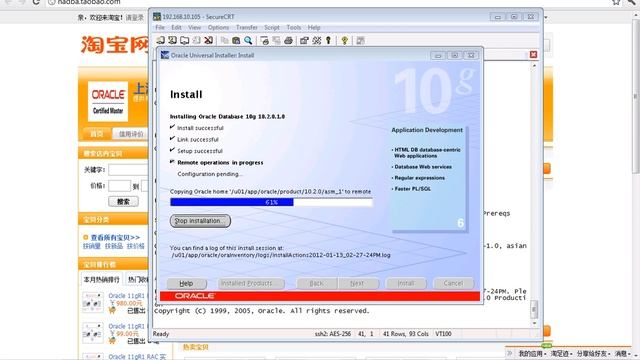This screenshot has width=640, height=360.
Task: Select the orange 首页 tab on shop page
Action: pos(96,134)
